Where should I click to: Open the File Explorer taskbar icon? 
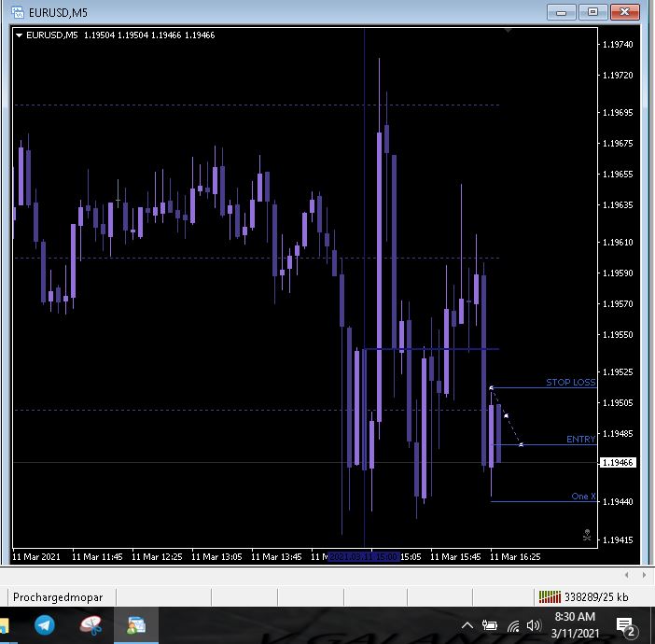coord(4,626)
